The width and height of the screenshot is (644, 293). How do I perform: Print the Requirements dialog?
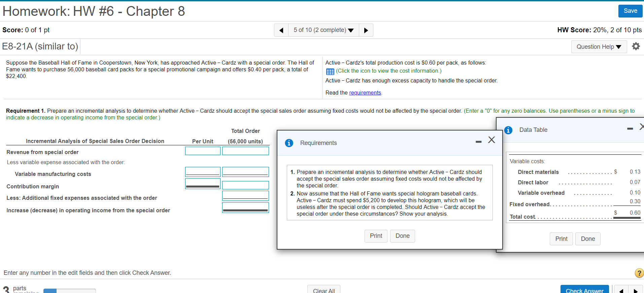[x=376, y=236]
